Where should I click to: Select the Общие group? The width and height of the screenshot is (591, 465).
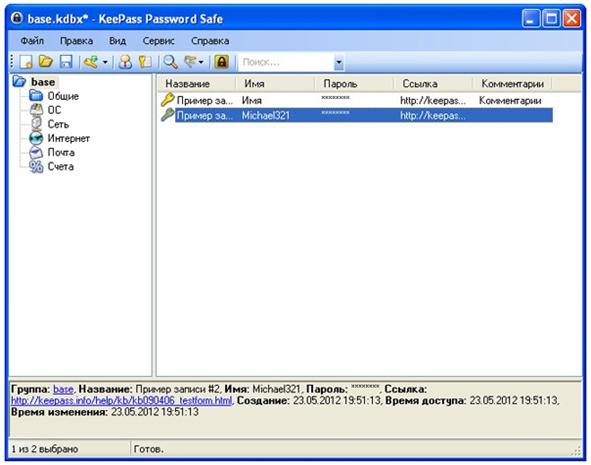click(63, 96)
